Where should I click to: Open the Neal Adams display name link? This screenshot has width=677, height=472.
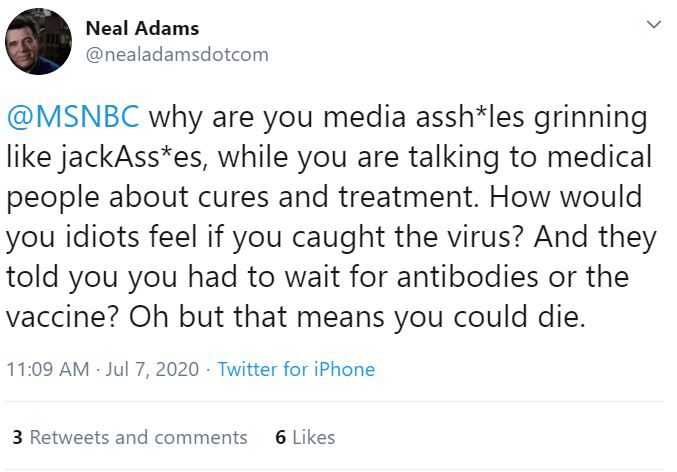[142, 28]
